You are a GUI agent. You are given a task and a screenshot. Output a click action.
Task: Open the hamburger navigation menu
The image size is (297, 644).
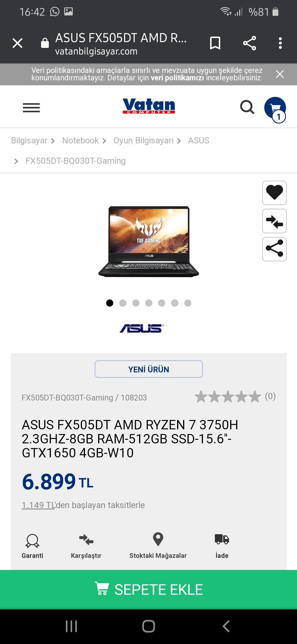coord(31,107)
